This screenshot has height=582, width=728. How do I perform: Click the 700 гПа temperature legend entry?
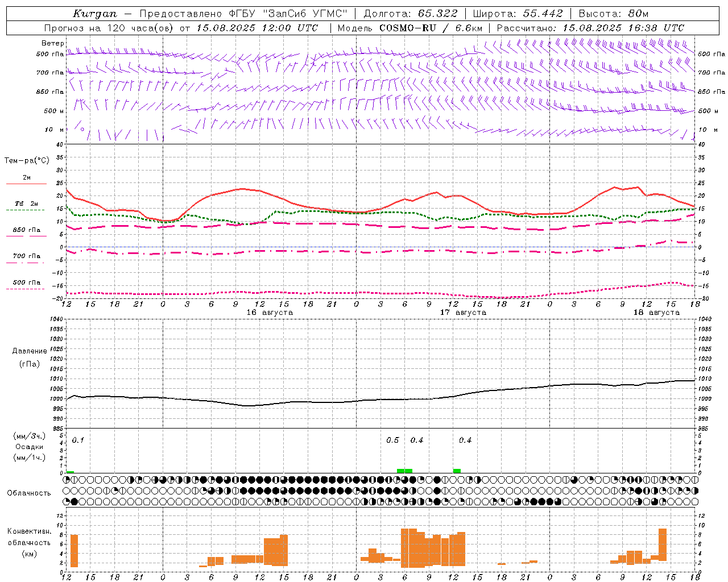(26, 256)
